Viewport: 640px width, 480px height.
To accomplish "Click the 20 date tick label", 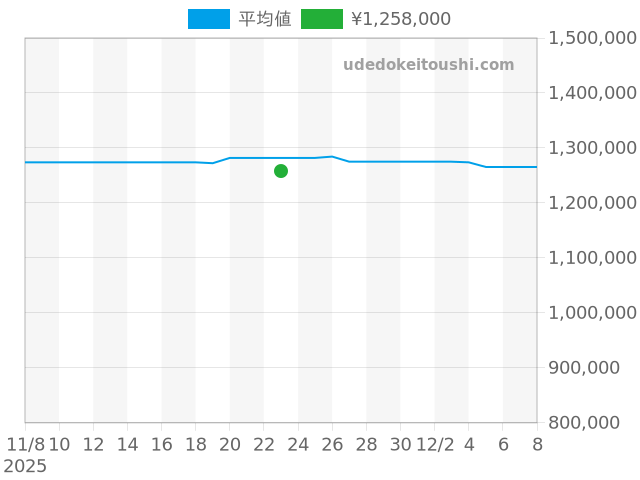I will coord(230,445).
